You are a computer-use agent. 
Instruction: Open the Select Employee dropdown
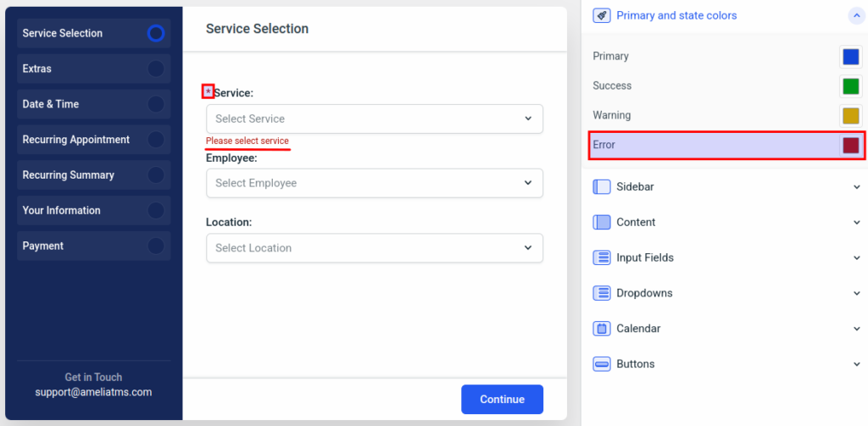pyautogui.click(x=375, y=183)
